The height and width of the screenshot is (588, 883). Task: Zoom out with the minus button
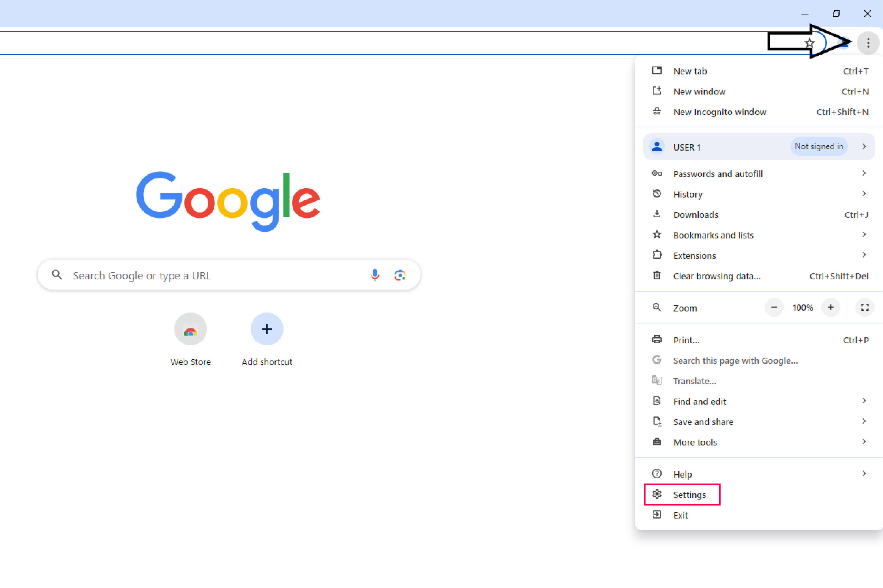(774, 307)
